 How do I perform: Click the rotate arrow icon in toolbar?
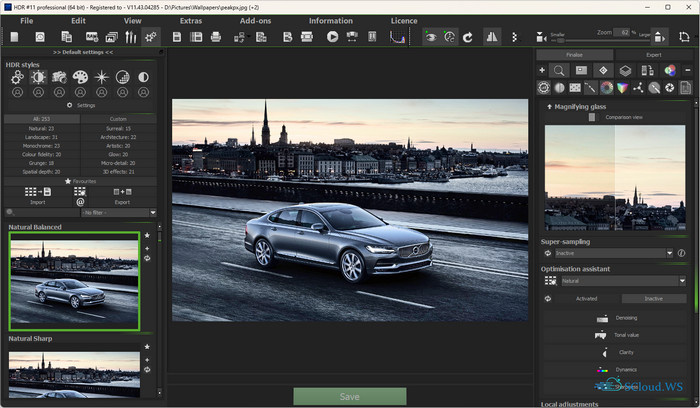(467, 37)
